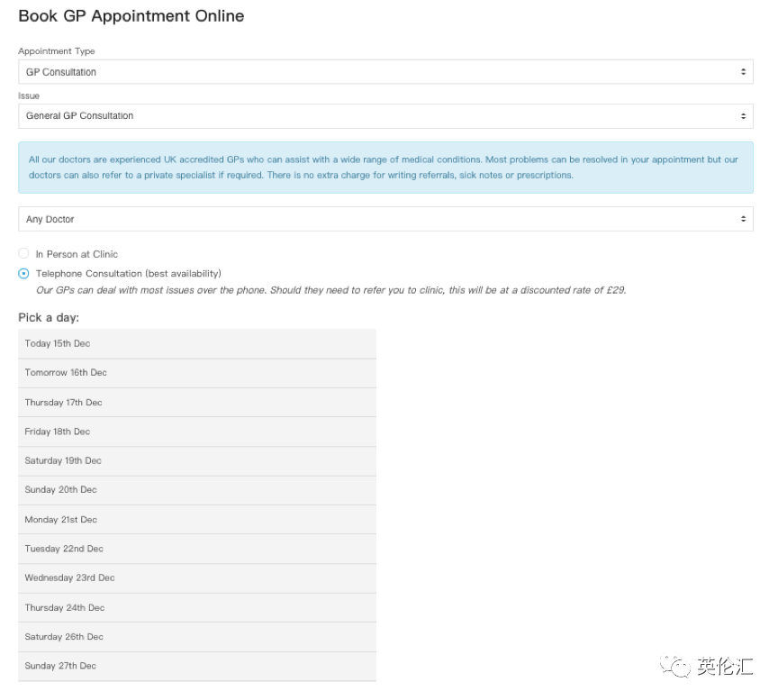The width and height of the screenshot is (778, 700).
Task: Open the Issue dropdown showing General GP Consultation
Action: [385, 116]
